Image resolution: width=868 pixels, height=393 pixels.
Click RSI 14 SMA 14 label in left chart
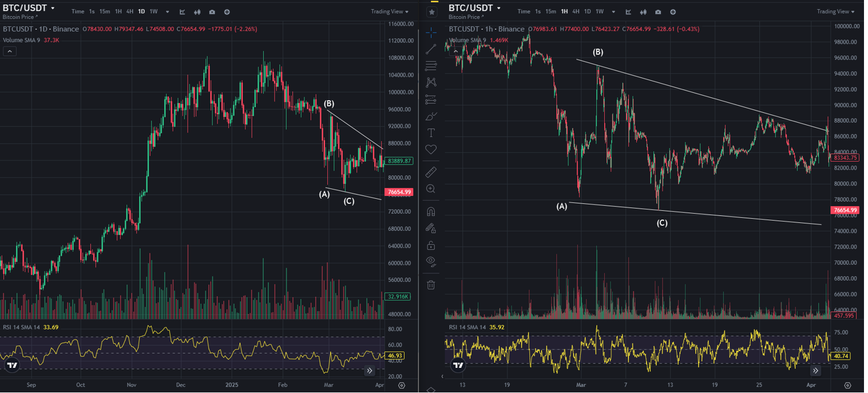(x=21, y=328)
